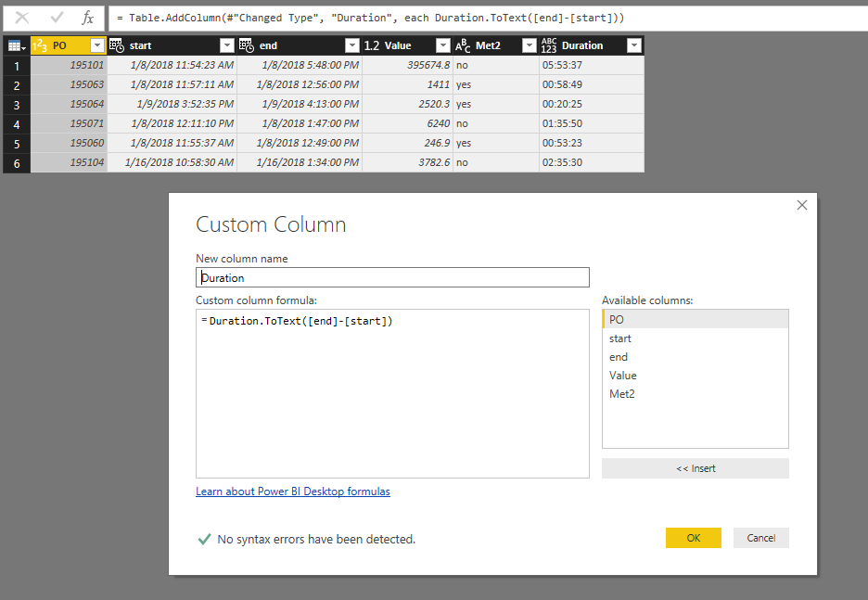Open the Value column filter dropdown
Image resolution: width=868 pixels, height=600 pixels.
tap(443, 45)
